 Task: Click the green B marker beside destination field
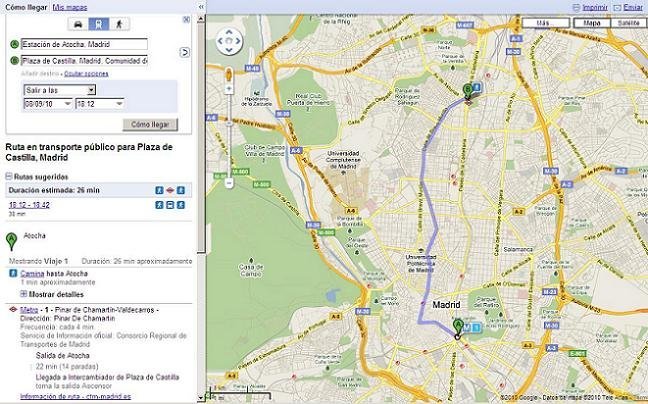tap(14, 61)
